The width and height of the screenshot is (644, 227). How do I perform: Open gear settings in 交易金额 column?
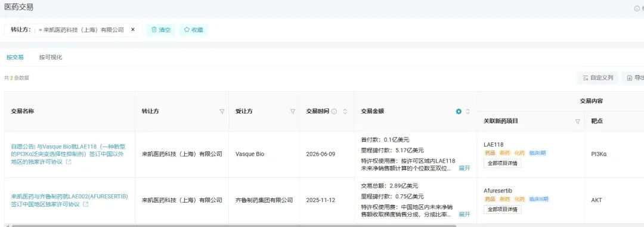pos(459,111)
